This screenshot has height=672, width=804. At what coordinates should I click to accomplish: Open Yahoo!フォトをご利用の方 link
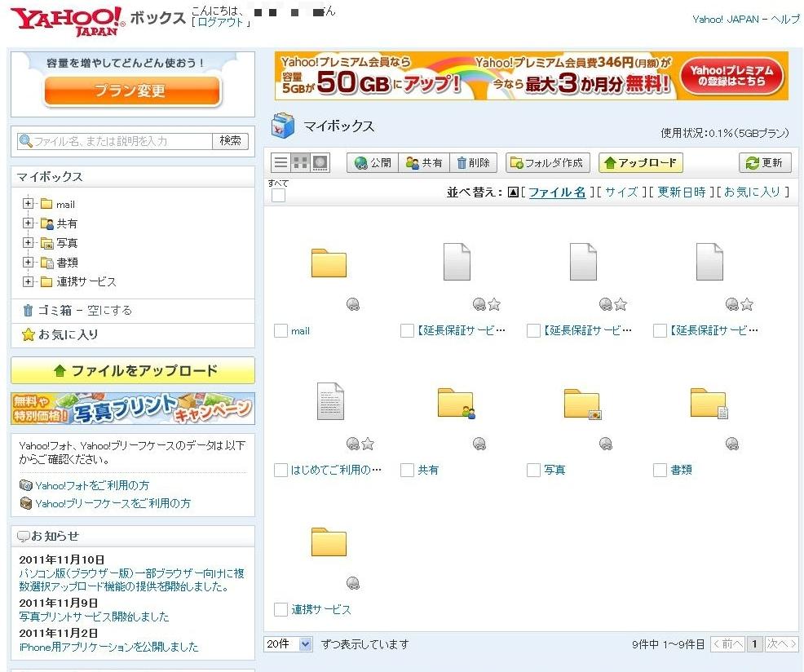click(92, 485)
